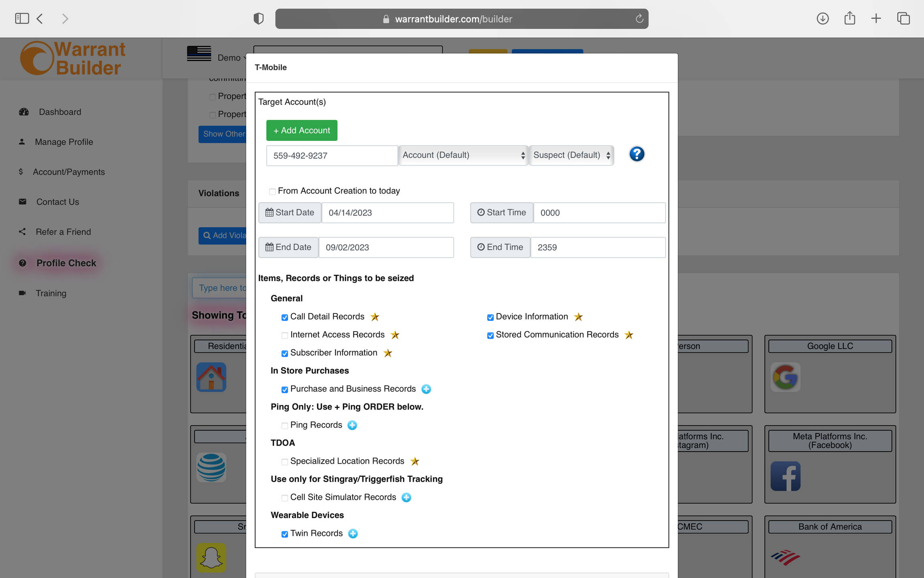Click plus icon next to Ping Records

pyautogui.click(x=352, y=425)
